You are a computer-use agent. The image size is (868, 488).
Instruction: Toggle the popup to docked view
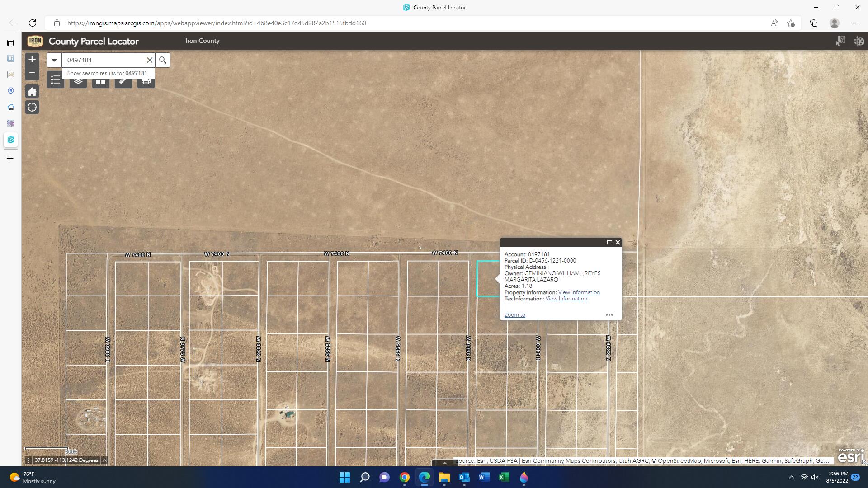(x=609, y=242)
